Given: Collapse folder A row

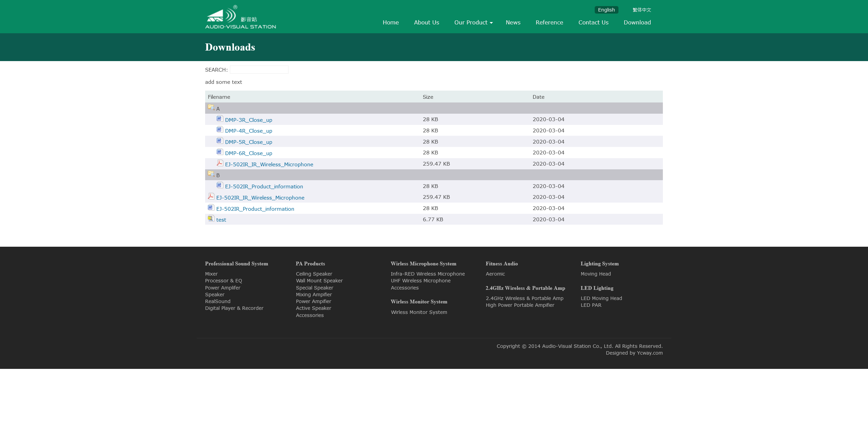Looking at the screenshot, I should pyautogui.click(x=434, y=108).
